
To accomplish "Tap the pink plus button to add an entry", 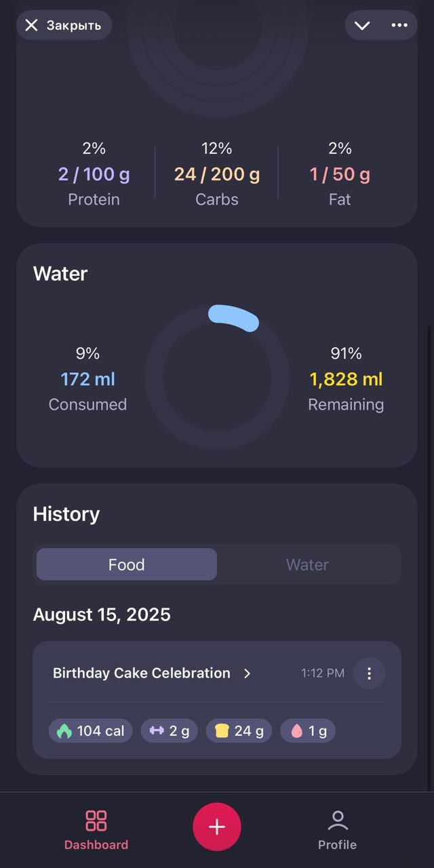I will tap(216, 827).
